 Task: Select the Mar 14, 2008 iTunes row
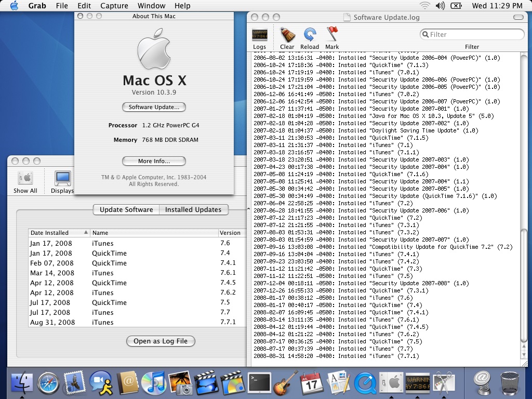[x=137, y=273]
